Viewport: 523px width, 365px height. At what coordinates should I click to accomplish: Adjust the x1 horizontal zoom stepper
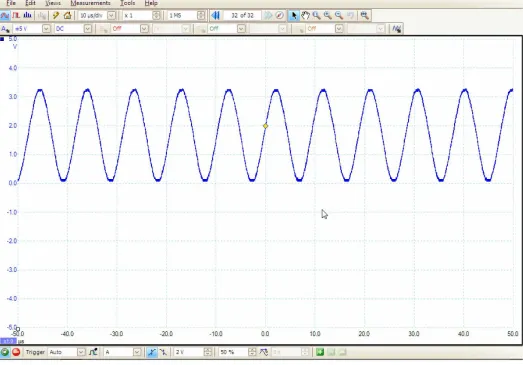tap(156, 15)
